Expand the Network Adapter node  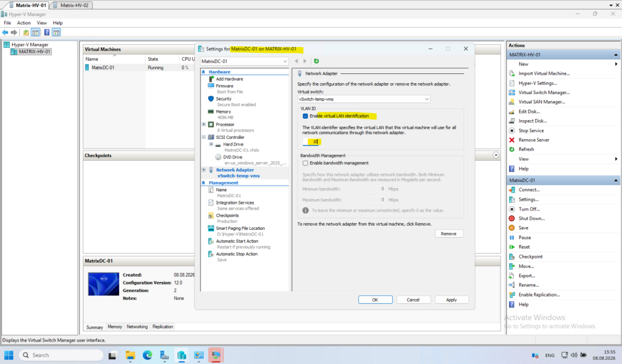pyautogui.click(x=204, y=170)
